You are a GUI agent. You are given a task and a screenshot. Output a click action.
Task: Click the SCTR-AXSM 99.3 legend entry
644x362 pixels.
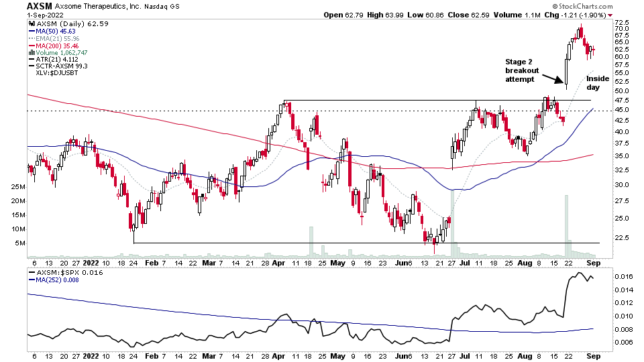click(62, 66)
